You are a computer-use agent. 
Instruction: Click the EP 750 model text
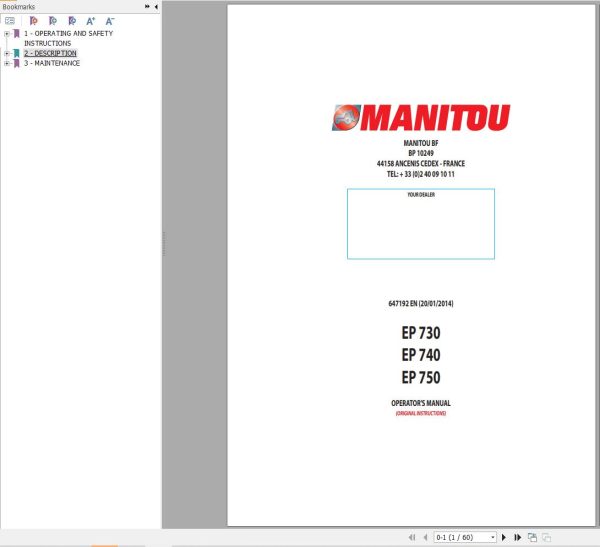421,378
